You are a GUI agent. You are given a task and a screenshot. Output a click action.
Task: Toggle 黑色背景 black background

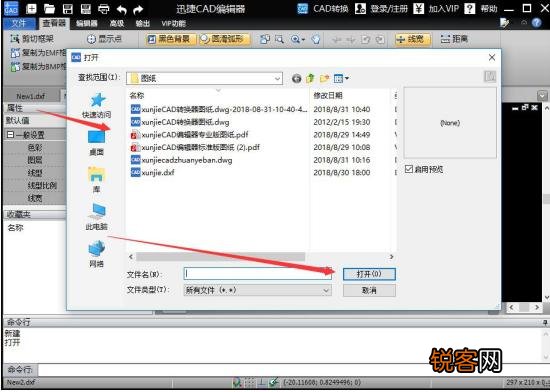tap(171, 39)
